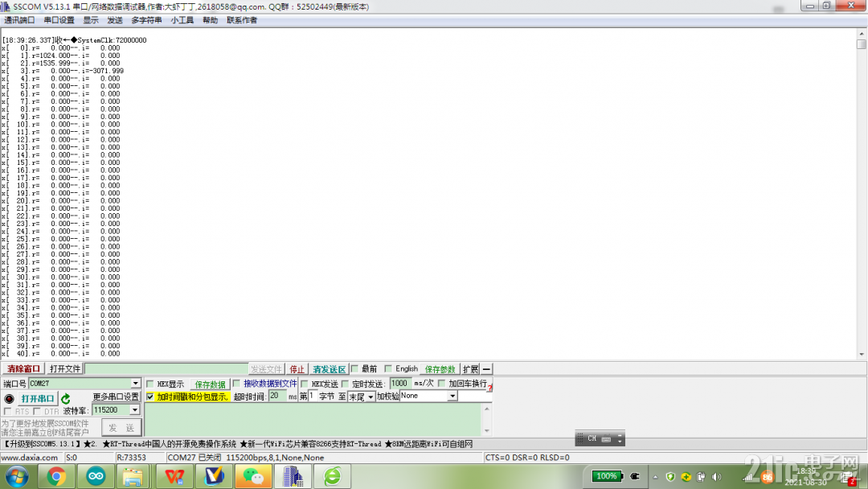Toggle the DTR checkbox
This screenshot has width=868, height=489.
point(36,412)
